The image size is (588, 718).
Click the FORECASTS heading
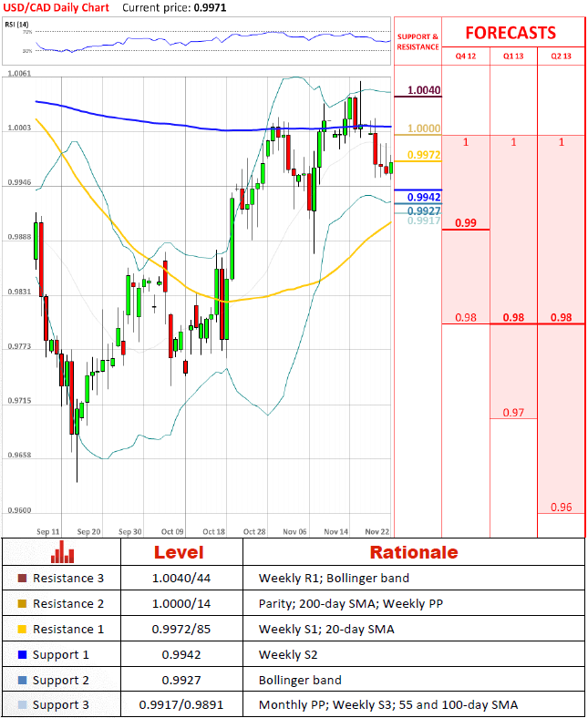tap(511, 33)
